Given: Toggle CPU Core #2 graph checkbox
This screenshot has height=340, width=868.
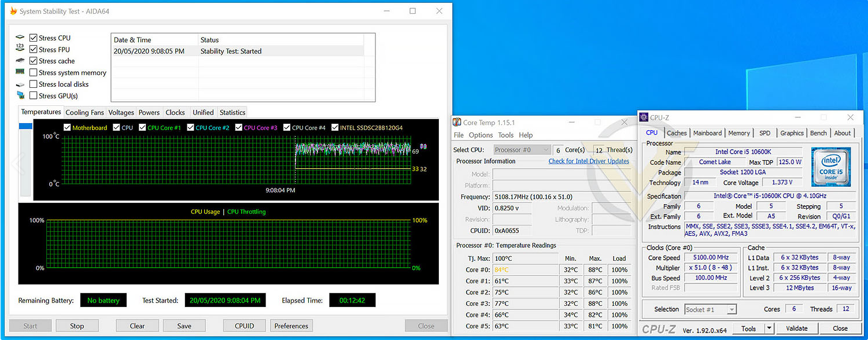Looking at the screenshot, I should tap(190, 127).
